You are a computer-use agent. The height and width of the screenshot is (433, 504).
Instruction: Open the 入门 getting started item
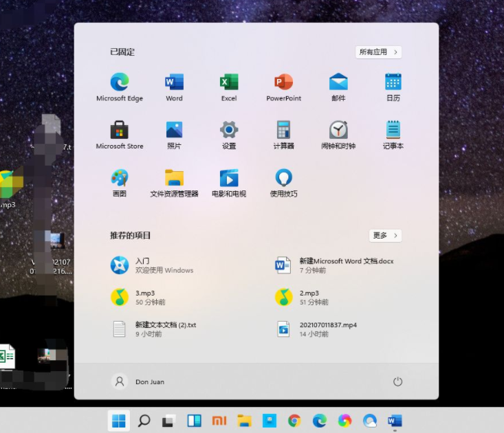(152, 265)
